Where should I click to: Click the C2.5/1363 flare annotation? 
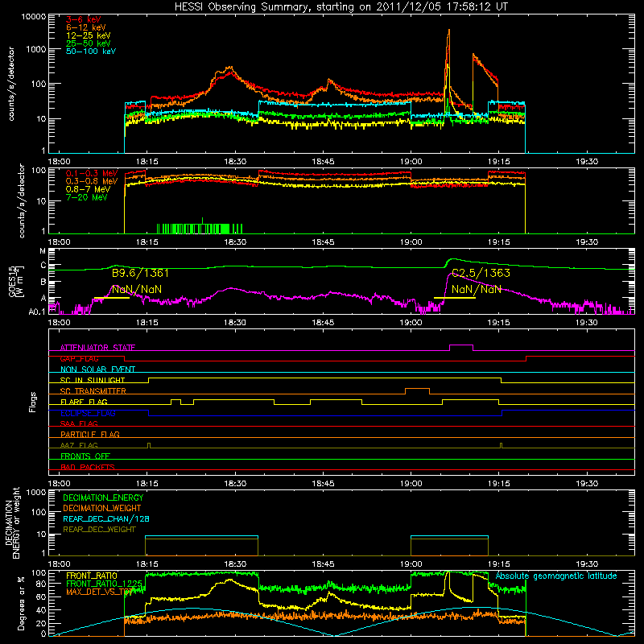pyautogui.click(x=481, y=273)
